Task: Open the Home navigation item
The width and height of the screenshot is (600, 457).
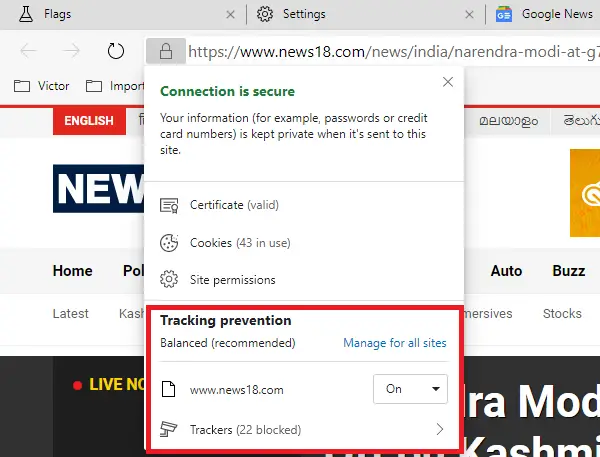Action: click(x=72, y=271)
